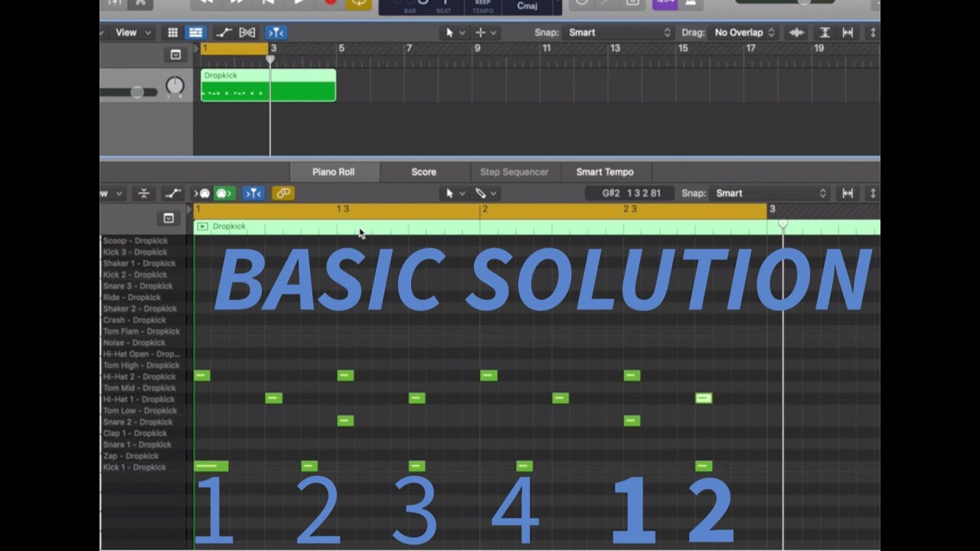Click bar 13 in the tracks ruler
980x551 pixels.
pyautogui.click(x=615, y=48)
